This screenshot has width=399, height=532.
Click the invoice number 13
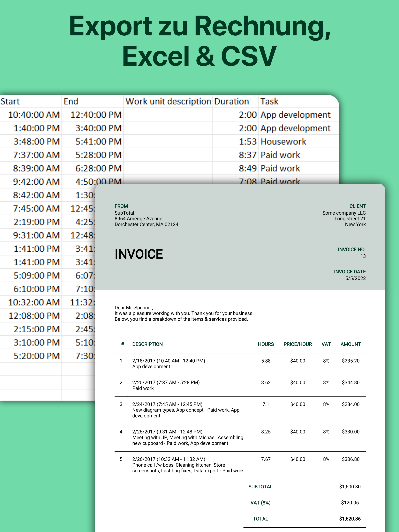coord(363,256)
